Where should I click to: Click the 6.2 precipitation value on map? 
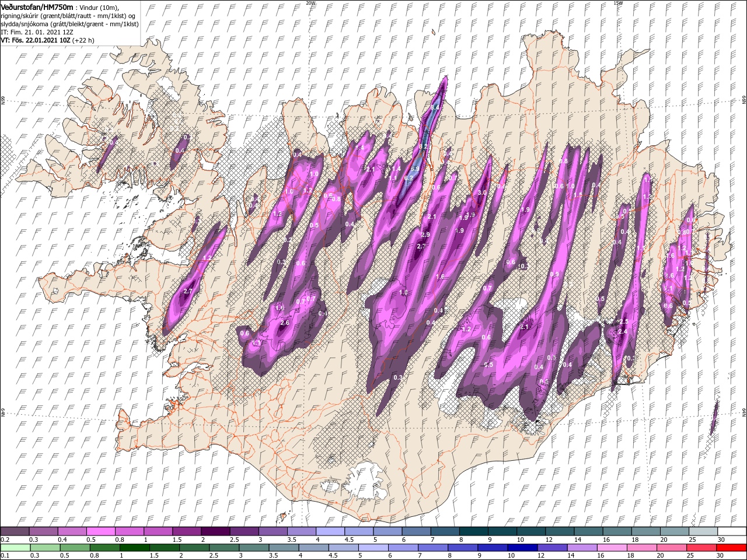coord(409,178)
